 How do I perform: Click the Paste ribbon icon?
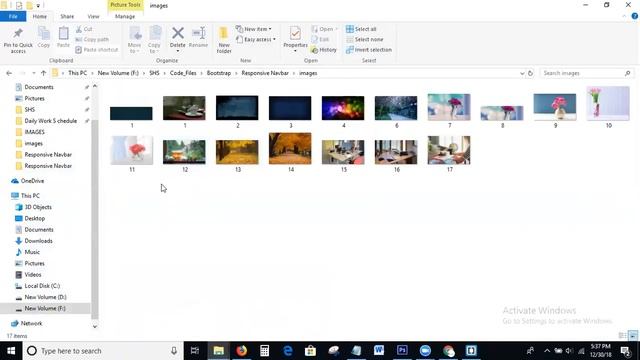tap(63, 33)
